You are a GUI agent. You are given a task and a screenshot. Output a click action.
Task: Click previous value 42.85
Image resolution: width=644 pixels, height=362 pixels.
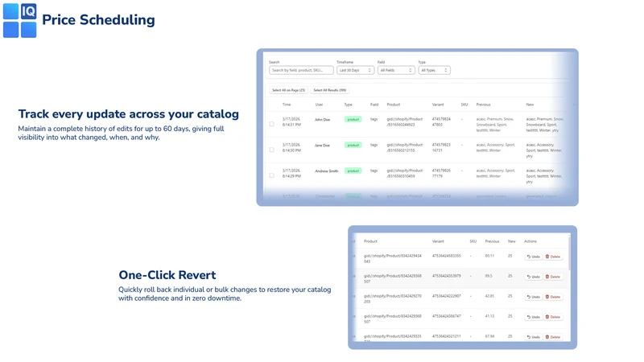click(489, 296)
